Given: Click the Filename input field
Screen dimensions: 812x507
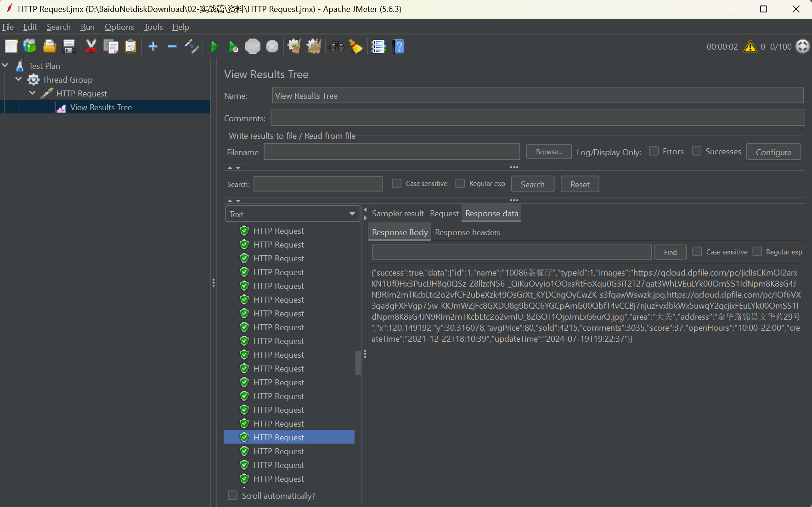Looking at the screenshot, I should point(392,152).
